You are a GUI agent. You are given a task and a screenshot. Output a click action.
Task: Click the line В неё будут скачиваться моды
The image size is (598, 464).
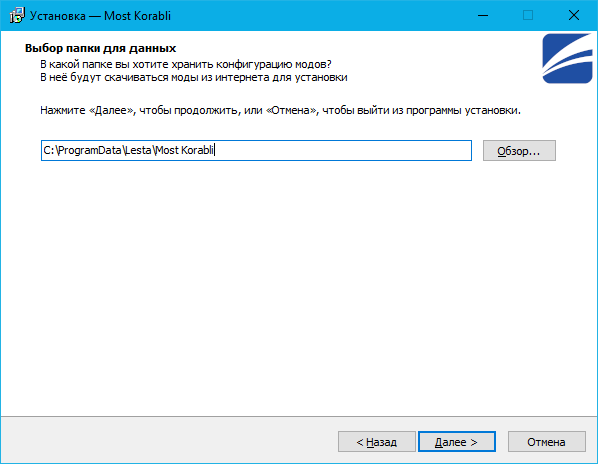(194, 77)
